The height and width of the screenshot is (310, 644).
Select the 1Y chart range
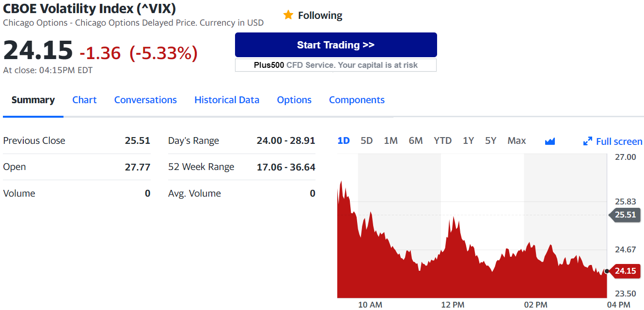468,140
